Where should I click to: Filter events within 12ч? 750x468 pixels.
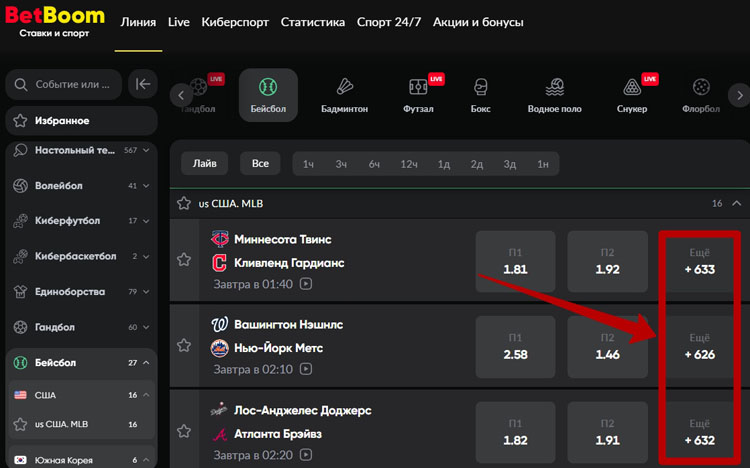(x=408, y=164)
